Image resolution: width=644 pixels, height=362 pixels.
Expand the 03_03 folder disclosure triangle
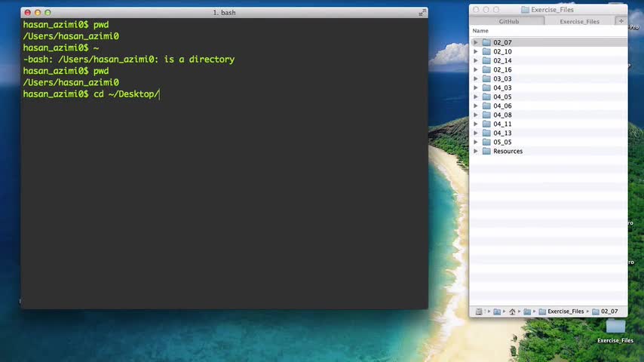pyautogui.click(x=476, y=78)
